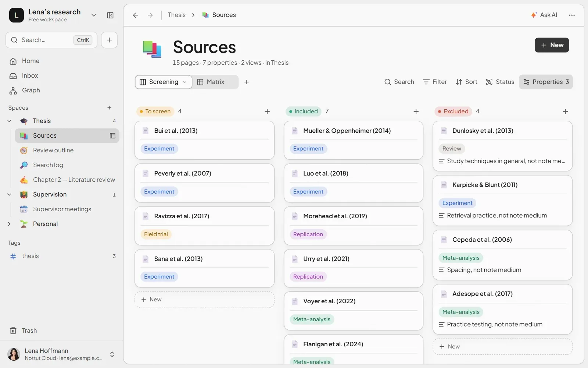Click + New under Excluded column
Image resolution: width=588 pixels, height=368 pixels.
click(502, 347)
